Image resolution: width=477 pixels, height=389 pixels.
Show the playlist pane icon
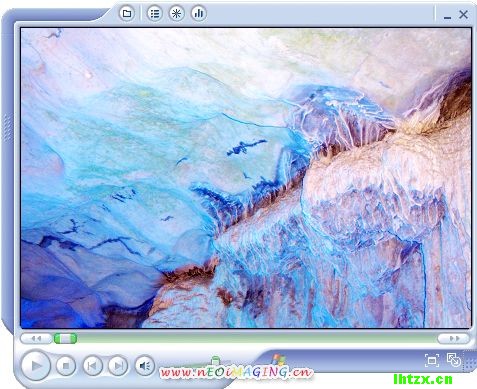pos(154,14)
